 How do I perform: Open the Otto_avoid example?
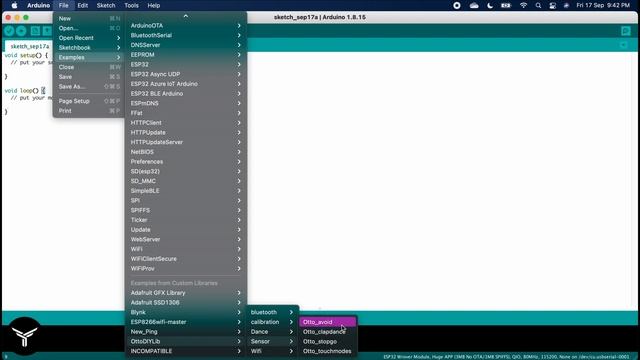[x=328, y=322]
